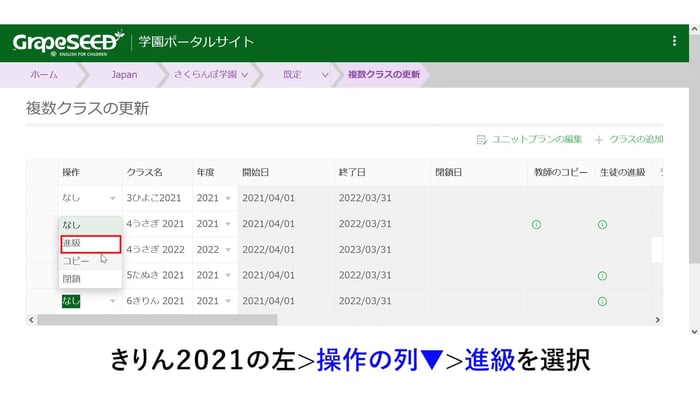Open 年度 dropdown for 3ひよこ2021
700x393 pixels.
228,198
